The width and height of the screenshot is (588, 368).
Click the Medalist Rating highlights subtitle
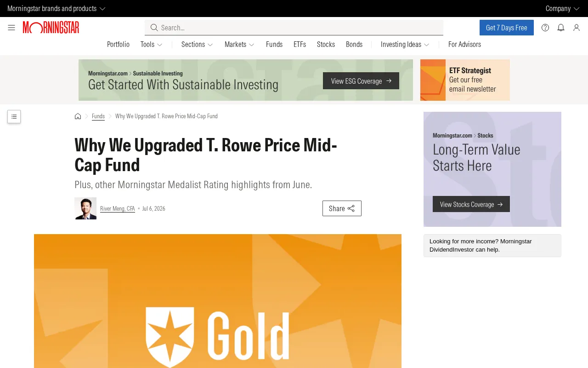coord(193,184)
